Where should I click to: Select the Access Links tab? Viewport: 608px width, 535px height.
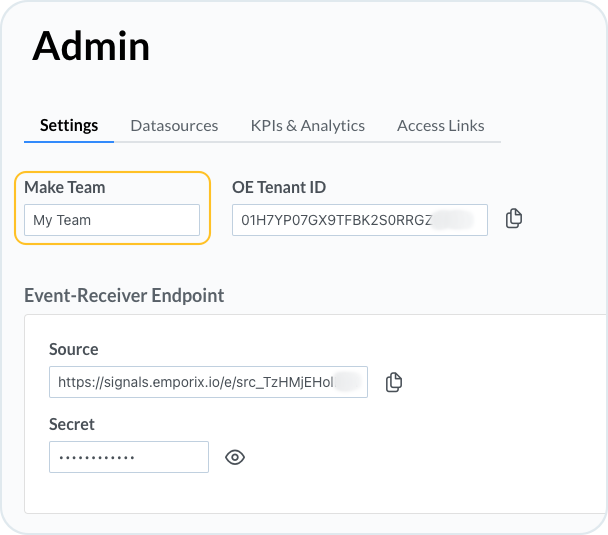(440, 125)
